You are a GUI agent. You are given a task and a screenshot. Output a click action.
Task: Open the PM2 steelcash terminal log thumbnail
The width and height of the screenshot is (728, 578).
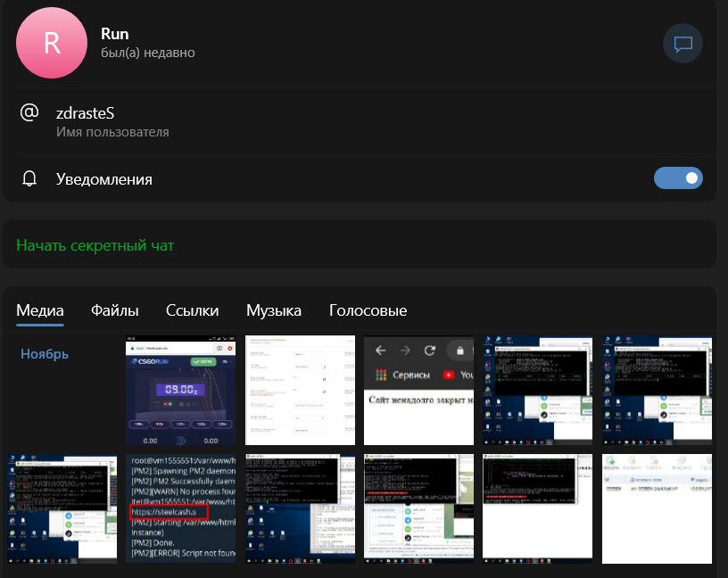tap(180, 508)
